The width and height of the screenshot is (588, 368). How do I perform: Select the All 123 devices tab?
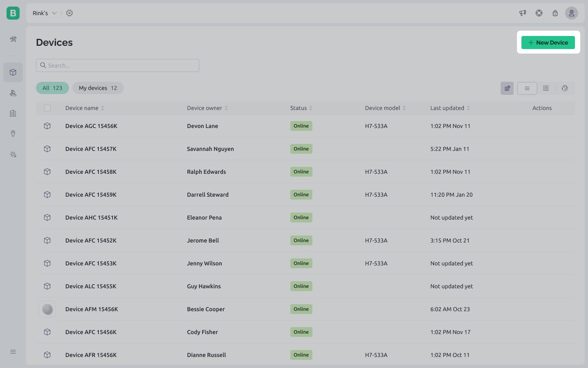(x=52, y=88)
